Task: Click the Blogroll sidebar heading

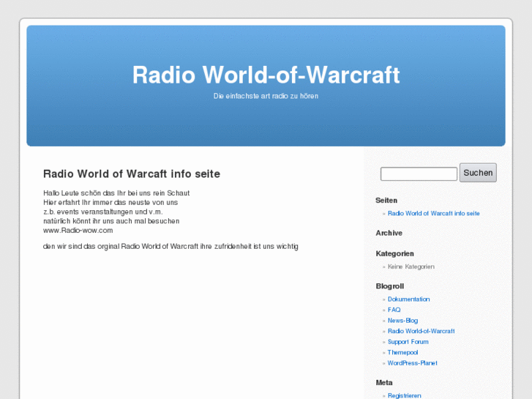Action: coord(389,286)
